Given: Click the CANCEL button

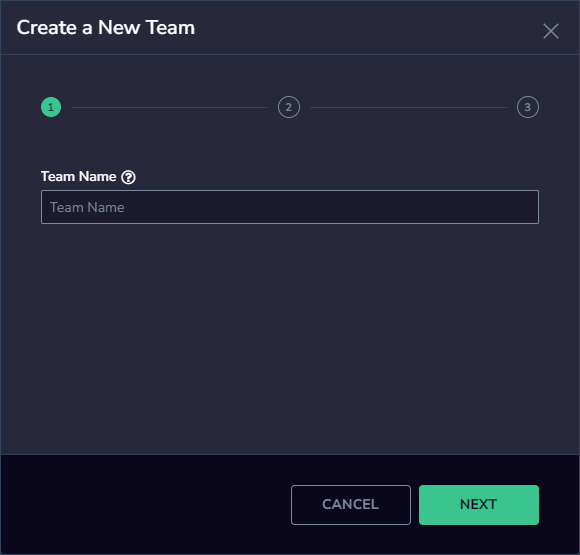Looking at the screenshot, I should pos(351,505).
